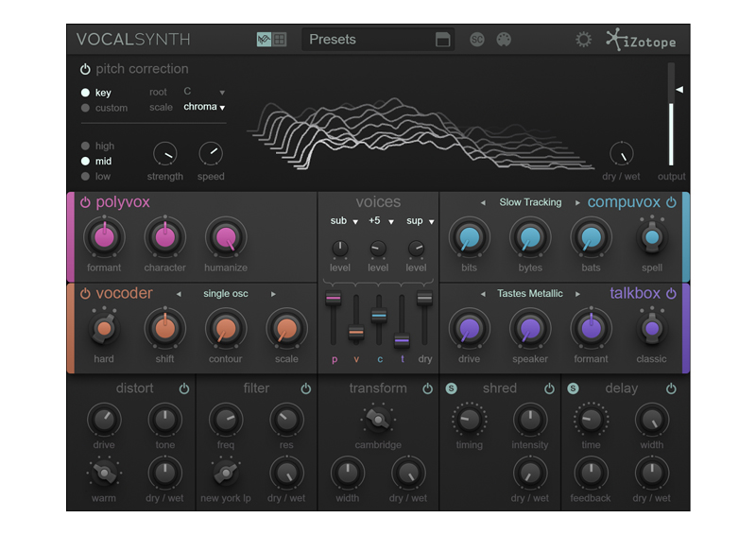Click the polyvox formant knob
Viewport: 756px width, 535px height.
coord(104,237)
